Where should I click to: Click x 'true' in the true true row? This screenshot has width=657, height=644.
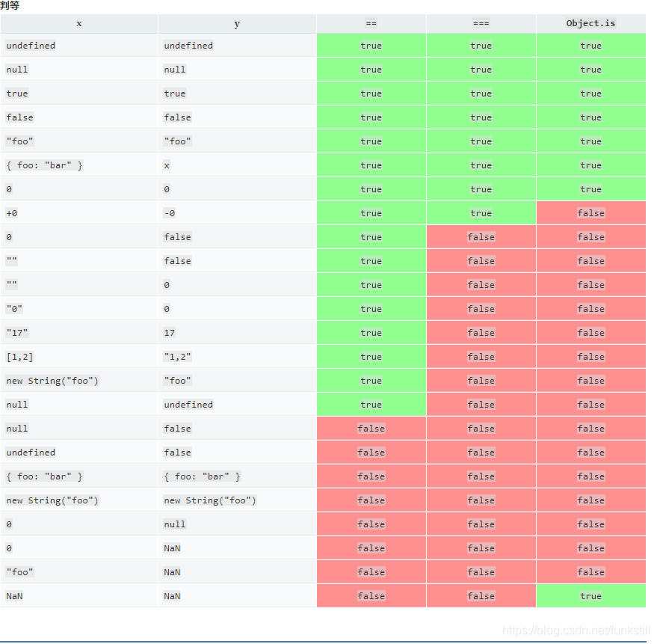(x=17, y=93)
